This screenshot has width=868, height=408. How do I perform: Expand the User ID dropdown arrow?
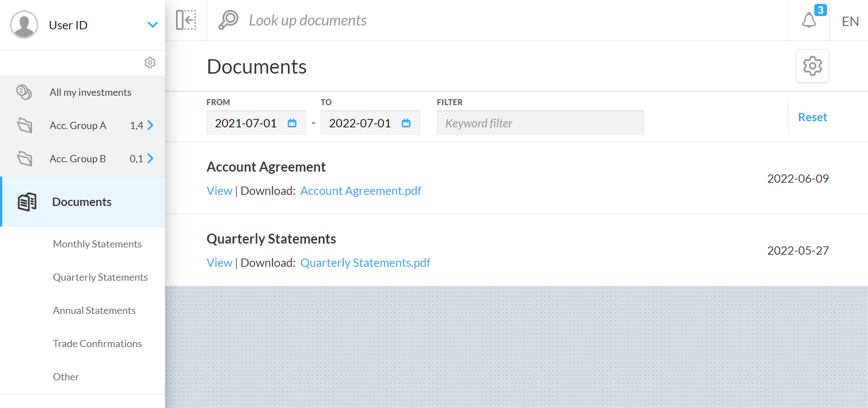pyautogui.click(x=153, y=25)
